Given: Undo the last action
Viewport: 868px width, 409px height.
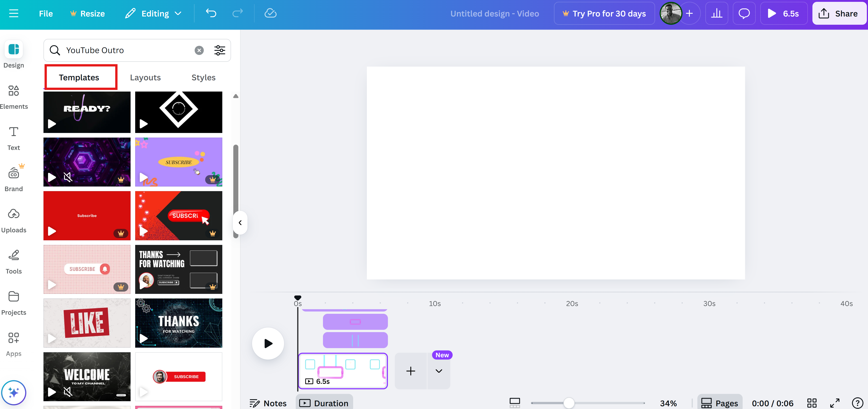Looking at the screenshot, I should point(211,13).
